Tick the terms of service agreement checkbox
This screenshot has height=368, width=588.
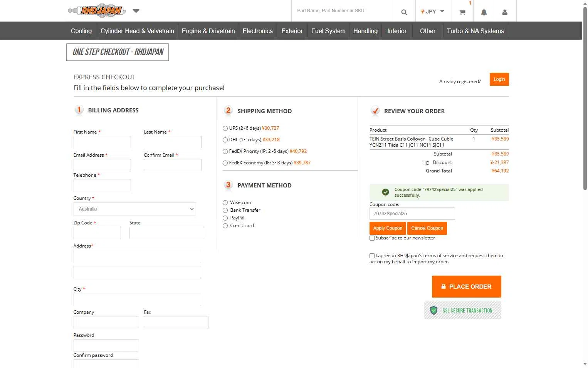point(372,256)
